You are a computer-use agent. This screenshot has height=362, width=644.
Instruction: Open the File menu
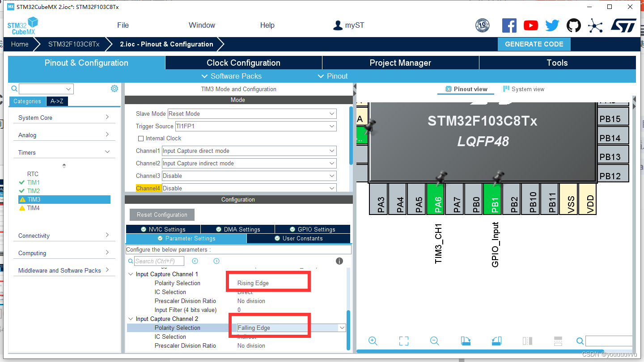pyautogui.click(x=123, y=25)
